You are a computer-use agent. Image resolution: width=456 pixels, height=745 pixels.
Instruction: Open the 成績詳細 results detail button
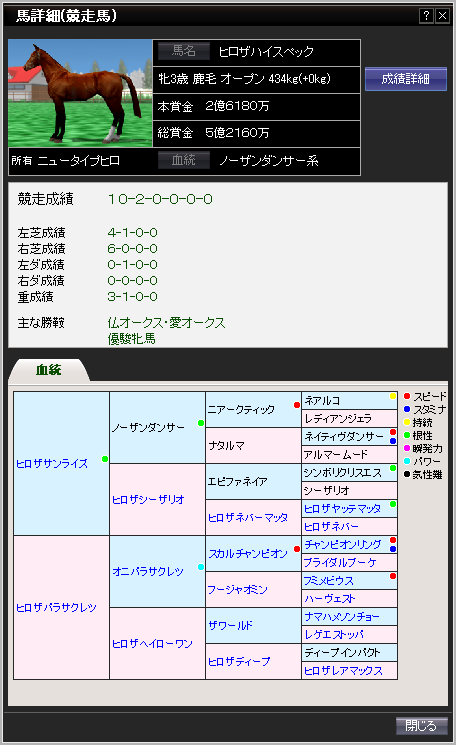(x=406, y=79)
